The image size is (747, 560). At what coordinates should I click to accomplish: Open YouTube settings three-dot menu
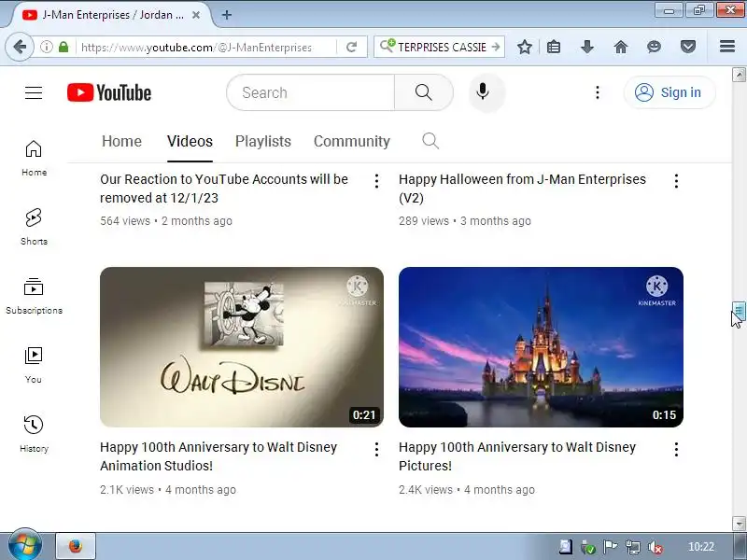point(598,92)
